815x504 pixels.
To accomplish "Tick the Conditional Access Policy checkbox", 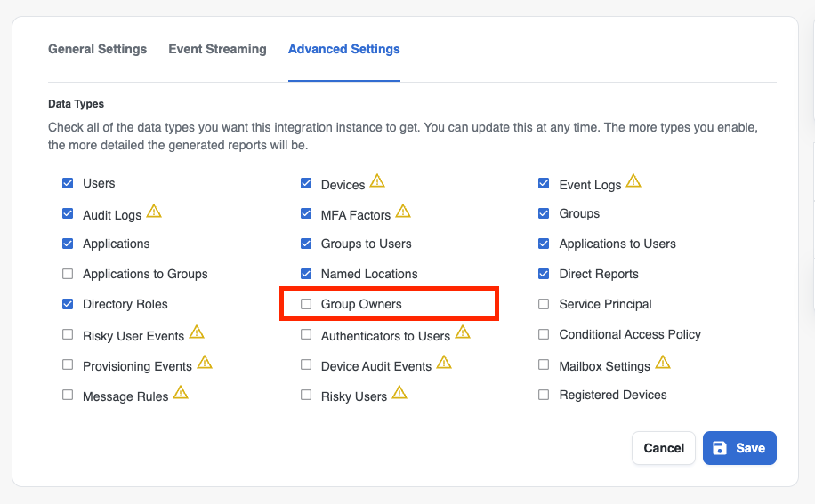I will pos(544,334).
